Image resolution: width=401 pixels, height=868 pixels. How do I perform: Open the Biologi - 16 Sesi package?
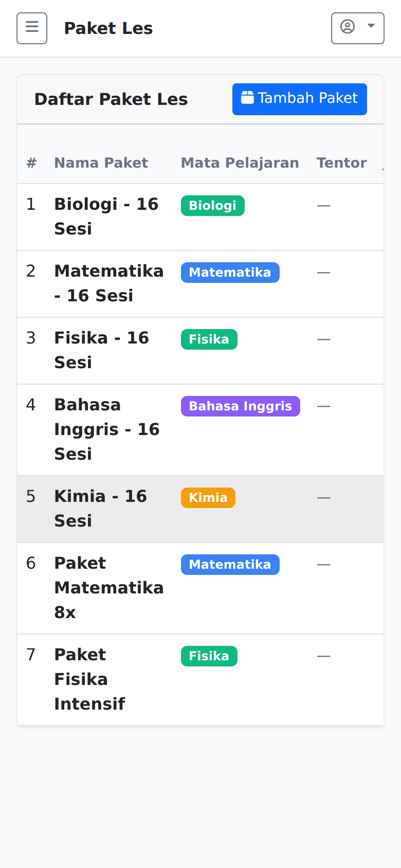tap(107, 216)
